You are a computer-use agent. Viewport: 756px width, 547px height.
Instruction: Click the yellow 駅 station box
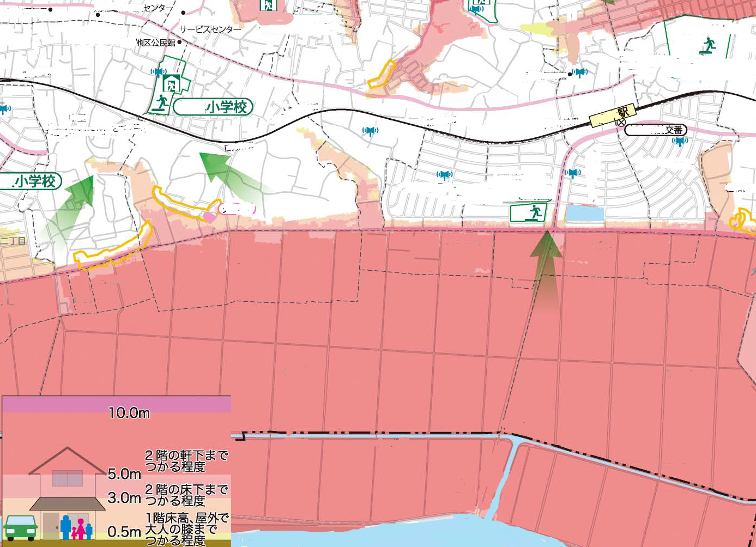[612, 116]
